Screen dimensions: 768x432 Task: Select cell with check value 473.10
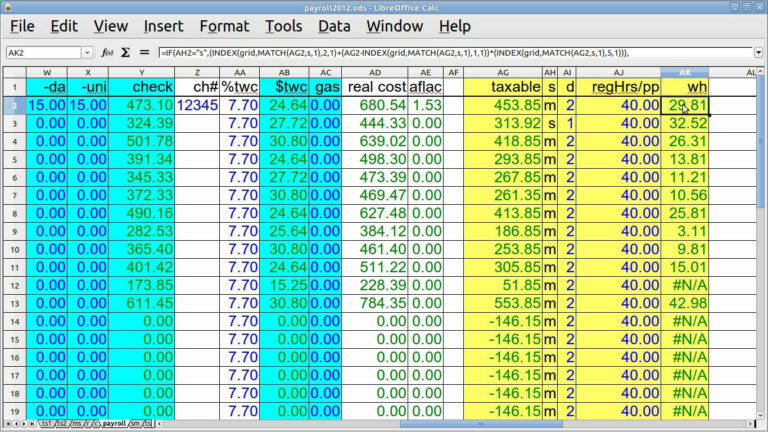pyautogui.click(x=140, y=104)
